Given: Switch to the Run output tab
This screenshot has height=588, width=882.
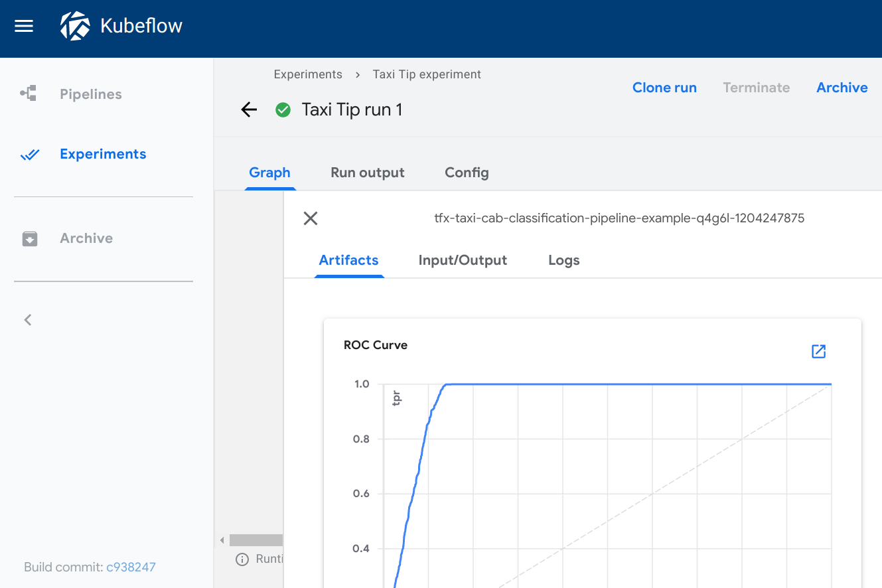Looking at the screenshot, I should [x=367, y=173].
